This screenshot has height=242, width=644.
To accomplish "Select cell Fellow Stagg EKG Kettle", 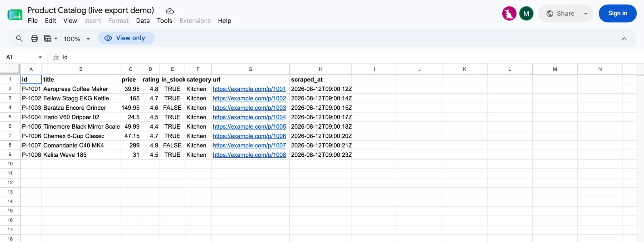I will 81,98.
